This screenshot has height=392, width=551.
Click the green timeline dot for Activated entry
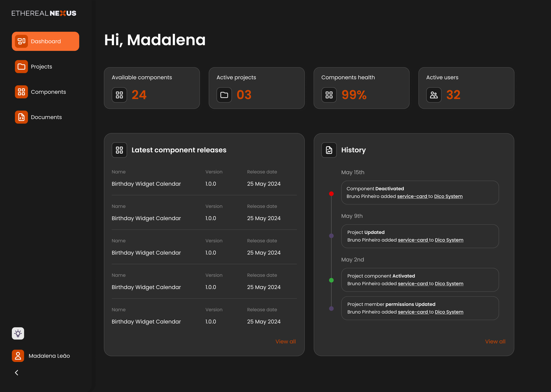[x=331, y=280]
